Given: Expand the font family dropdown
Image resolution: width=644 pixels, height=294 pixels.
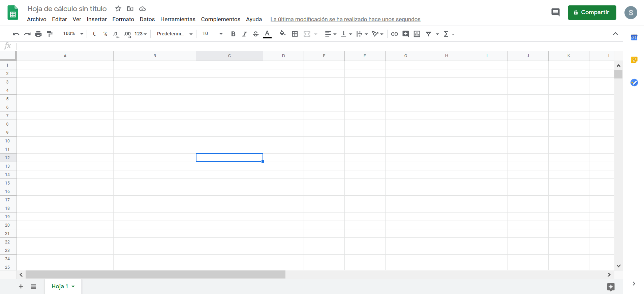Looking at the screenshot, I should [x=175, y=34].
